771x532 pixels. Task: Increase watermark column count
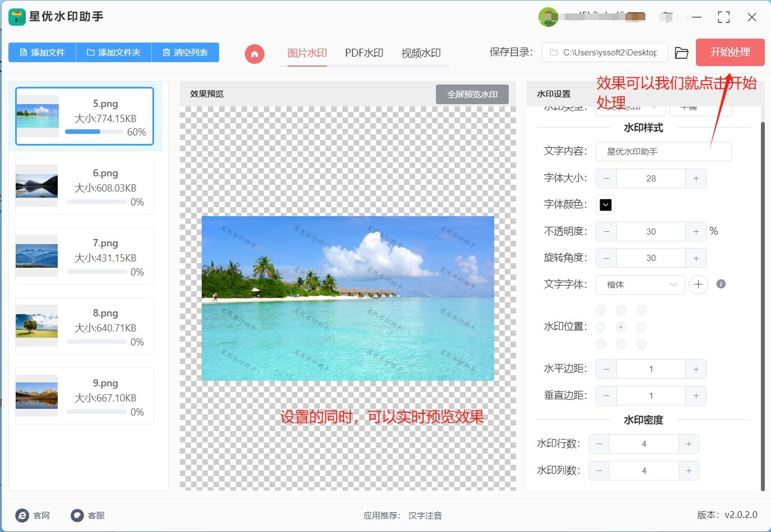pos(689,471)
